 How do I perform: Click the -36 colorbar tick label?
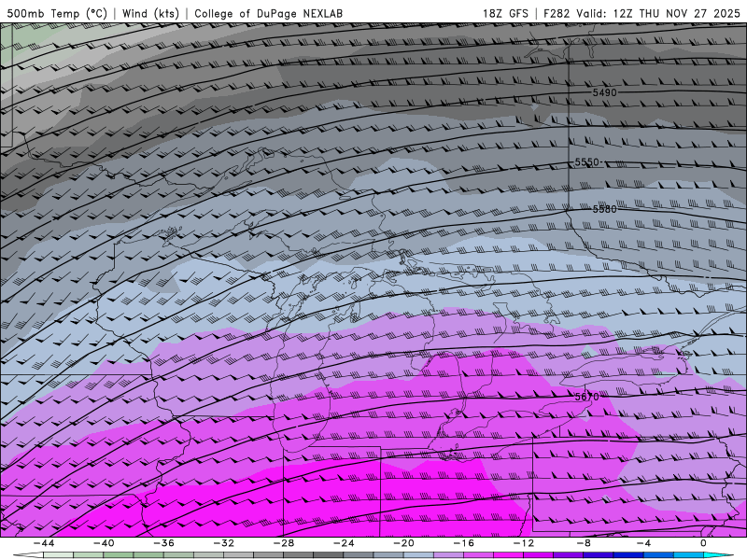[x=164, y=543]
